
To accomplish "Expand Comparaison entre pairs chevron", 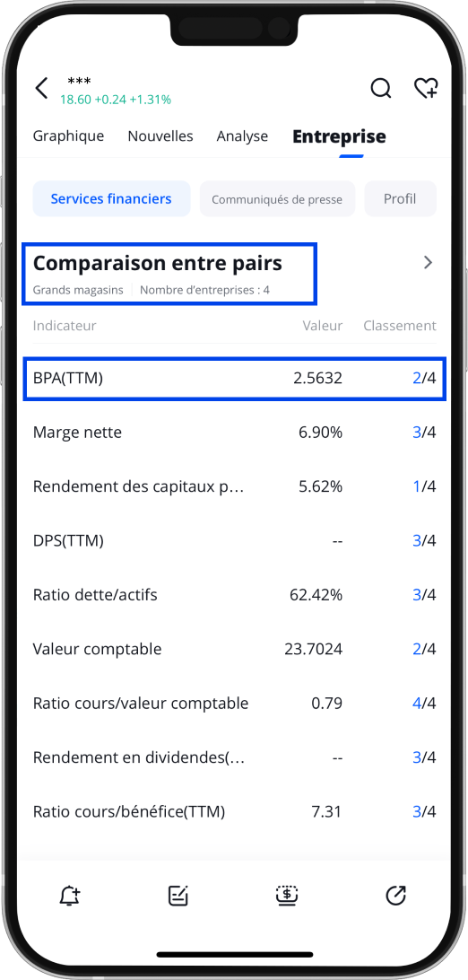I will click(x=428, y=262).
